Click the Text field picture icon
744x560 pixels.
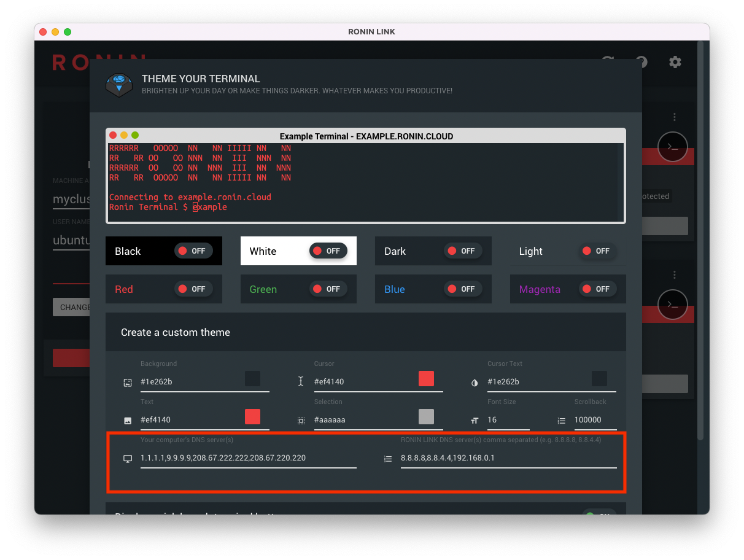[128, 421]
